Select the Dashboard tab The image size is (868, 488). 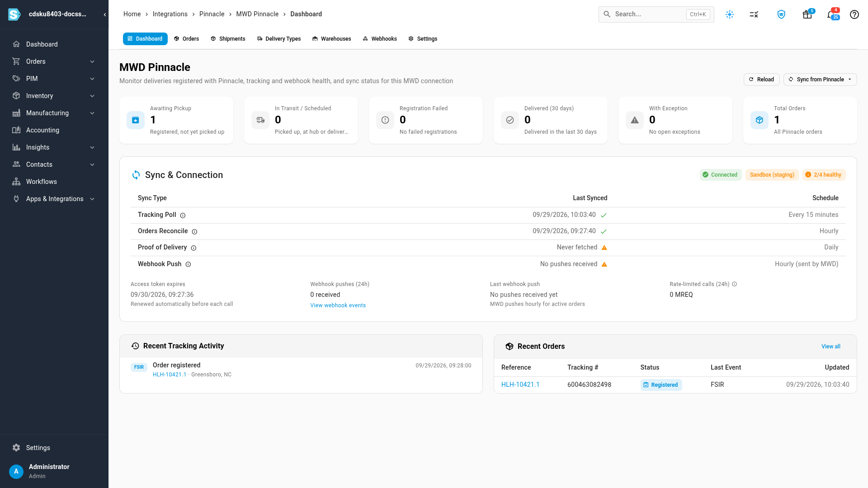[x=145, y=39]
